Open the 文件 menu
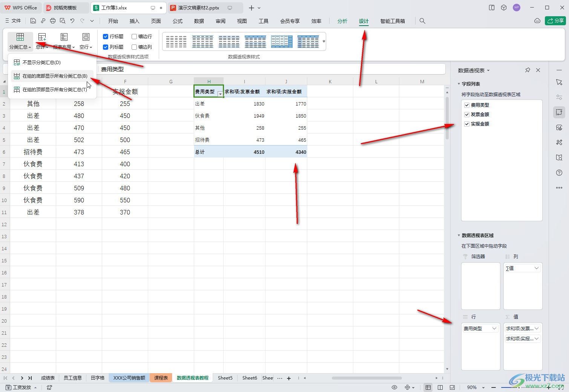Screen dimensions: 569x392 (13, 21)
